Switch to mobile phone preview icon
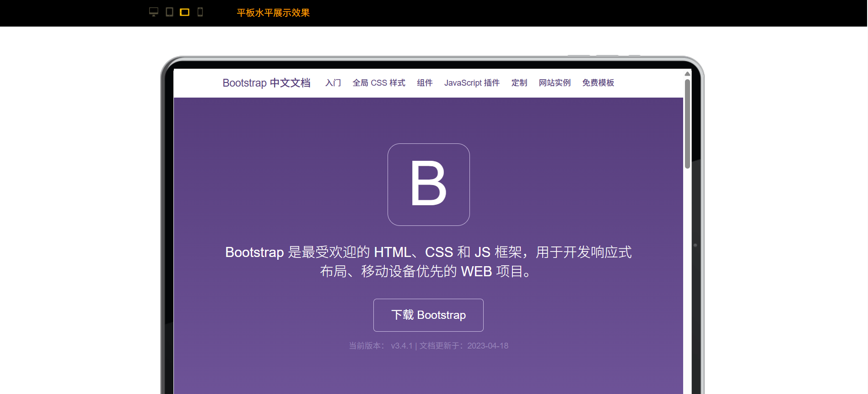The height and width of the screenshot is (394, 868). [200, 12]
